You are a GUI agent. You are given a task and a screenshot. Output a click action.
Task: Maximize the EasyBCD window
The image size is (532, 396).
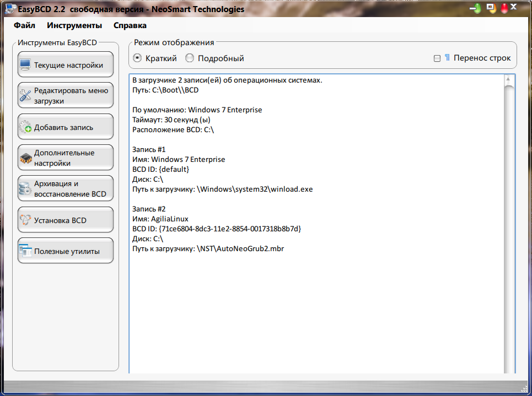pyautogui.click(x=491, y=8)
